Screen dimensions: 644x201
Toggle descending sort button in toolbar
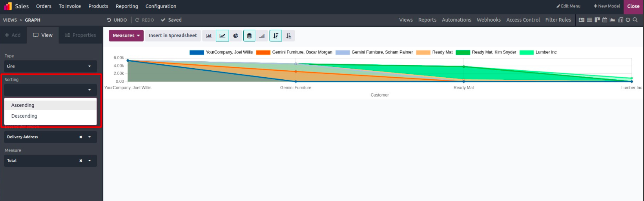pyautogui.click(x=276, y=36)
